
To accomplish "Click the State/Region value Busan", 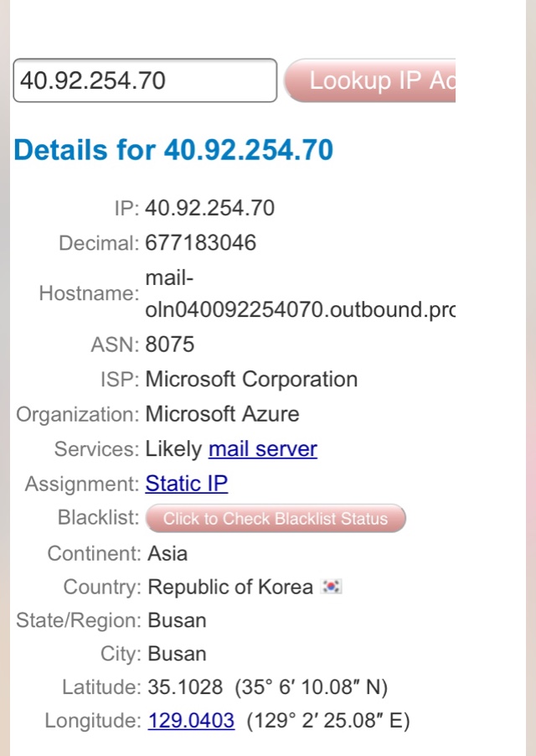I will pos(177,620).
